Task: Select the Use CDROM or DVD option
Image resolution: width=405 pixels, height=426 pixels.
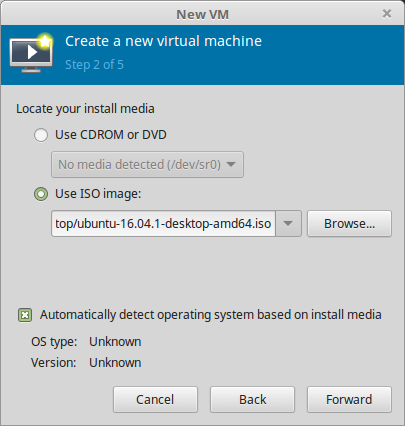Action: coord(41,135)
